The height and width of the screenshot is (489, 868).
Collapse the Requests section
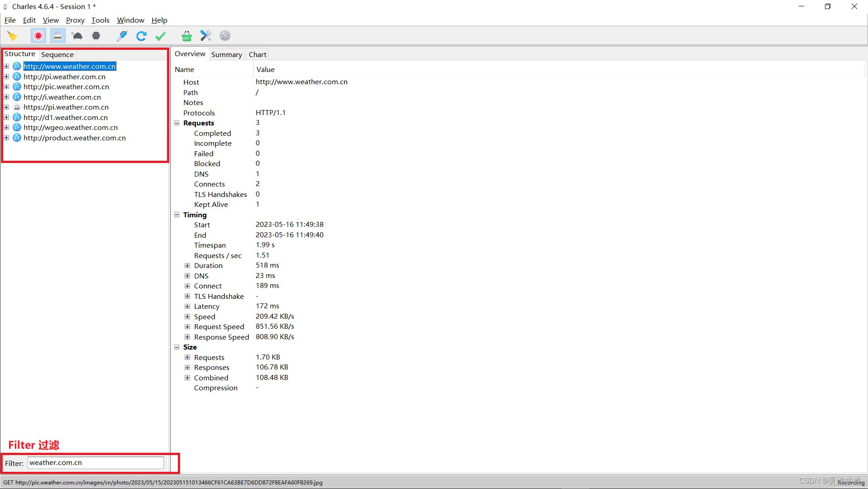[177, 123]
